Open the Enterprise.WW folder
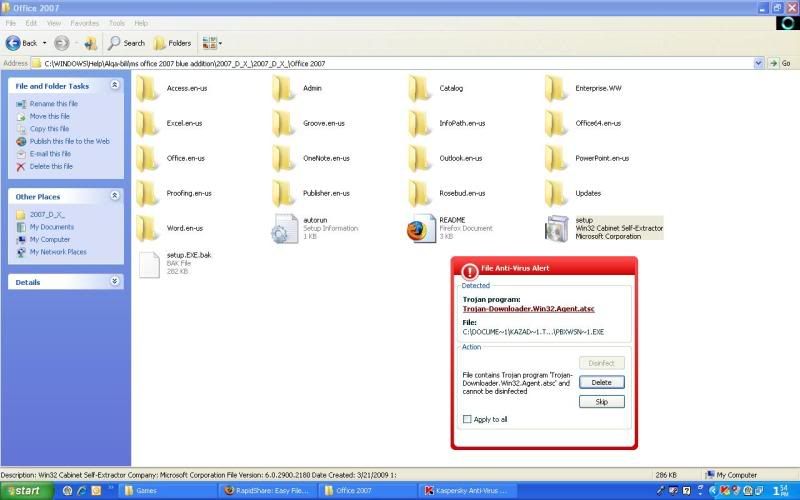The width and height of the screenshot is (800, 500). 583,88
